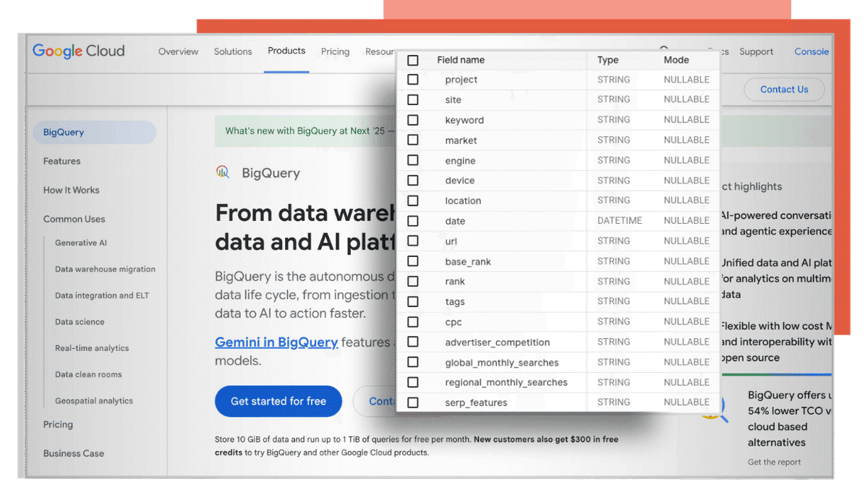Viewport: 868px width, 480px height.
Task: Open the Solutions navigation menu
Action: tap(233, 51)
